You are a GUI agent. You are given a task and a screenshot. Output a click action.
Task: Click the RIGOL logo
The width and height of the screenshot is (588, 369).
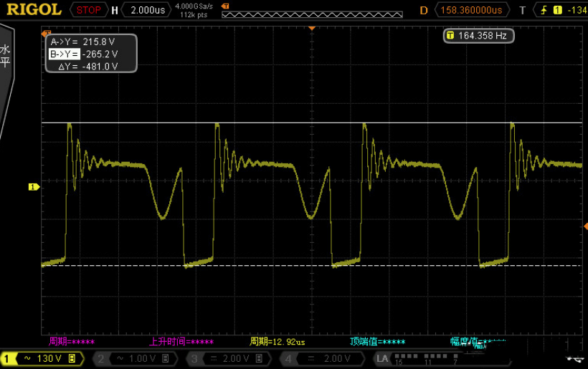pyautogui.click(x=34, y=9)
